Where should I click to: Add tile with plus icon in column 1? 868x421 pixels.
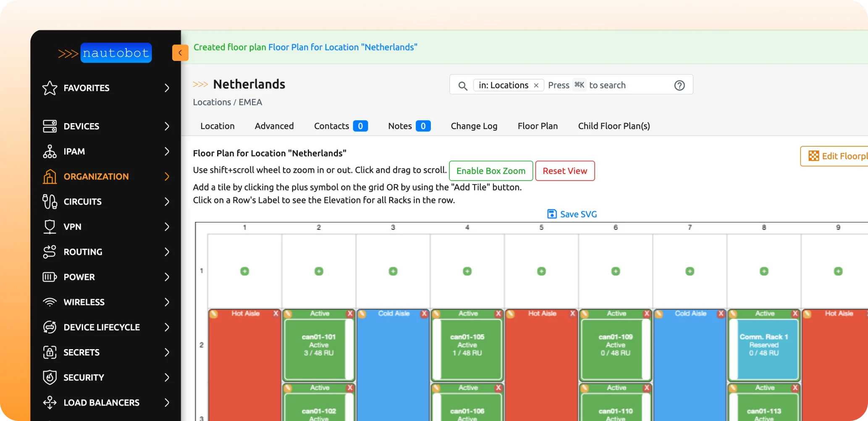(x=244, y=271)
